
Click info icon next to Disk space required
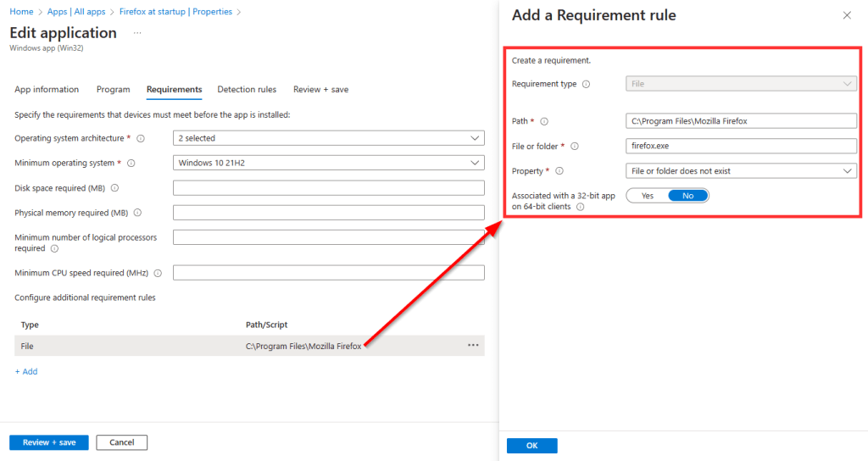(x=114, y=188)
